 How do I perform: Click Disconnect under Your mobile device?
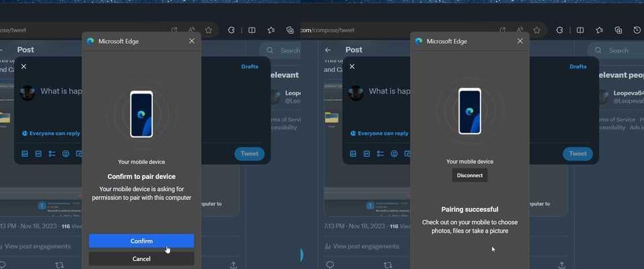coord(470,176)
